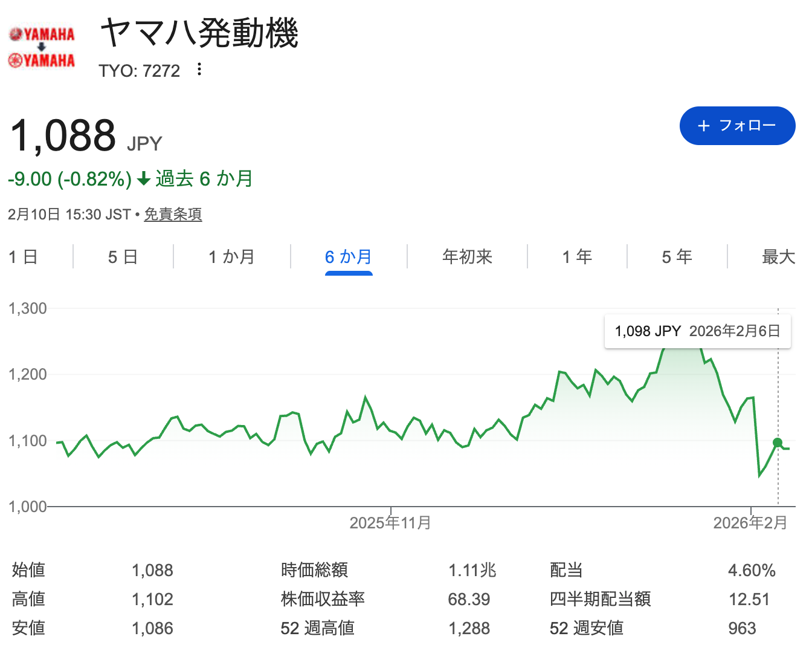
Task: Open the three-dot options menu beside TYO: 7272
Action: coord(199,70)
